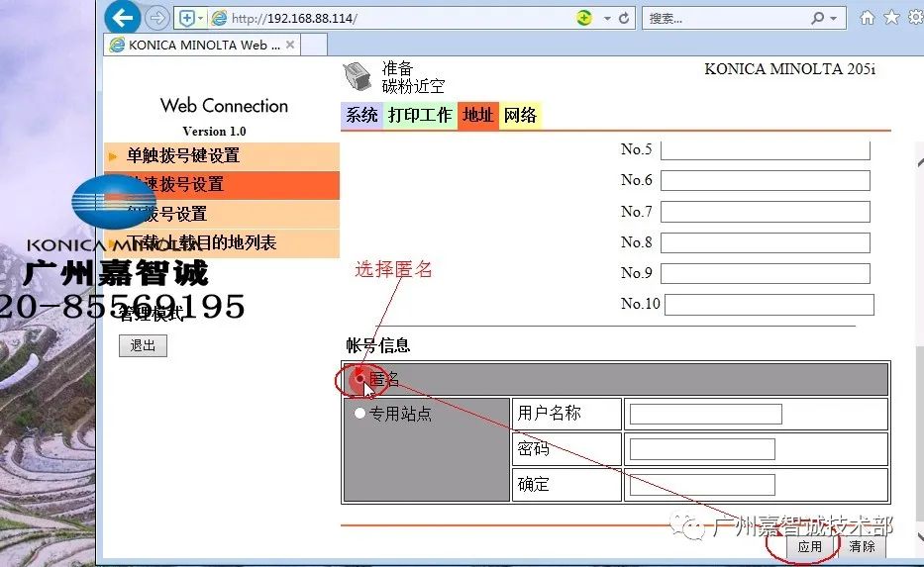924x567 pixels.
Task: Select 速拨号设置 in the sidebar
Action: point(222,185)
